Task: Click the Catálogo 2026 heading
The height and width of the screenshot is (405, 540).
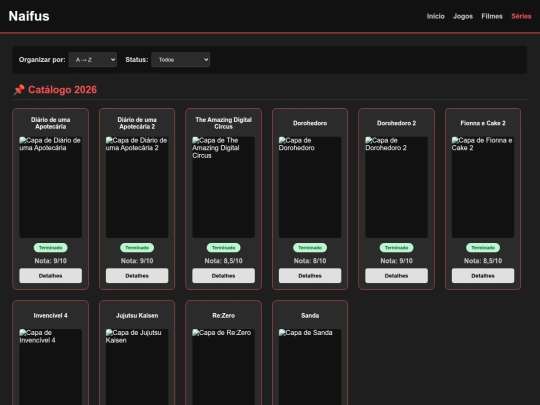Action: (62, 90)
